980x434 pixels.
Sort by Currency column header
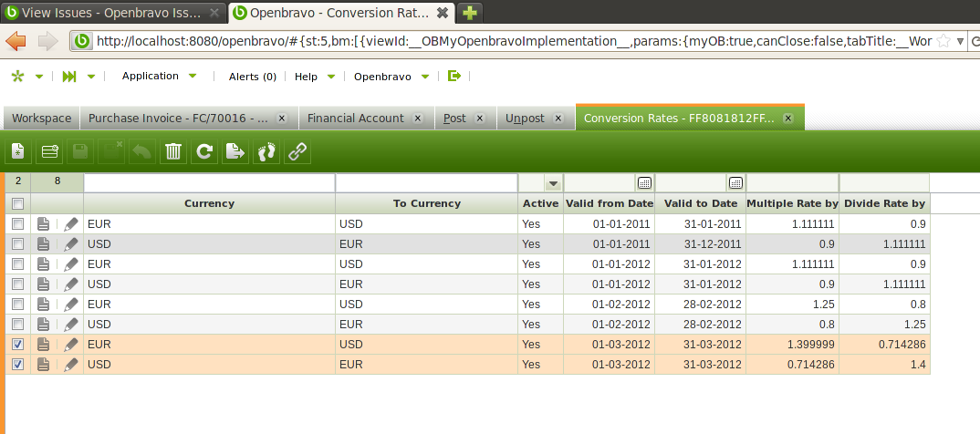pos(209,203)
